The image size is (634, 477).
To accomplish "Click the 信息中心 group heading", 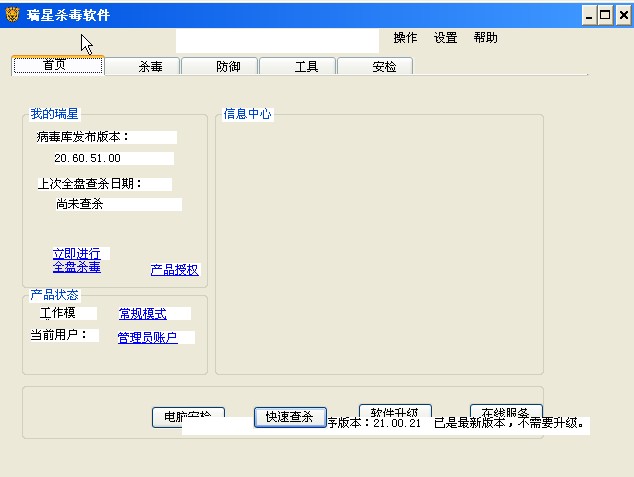I will coord(247,114).
